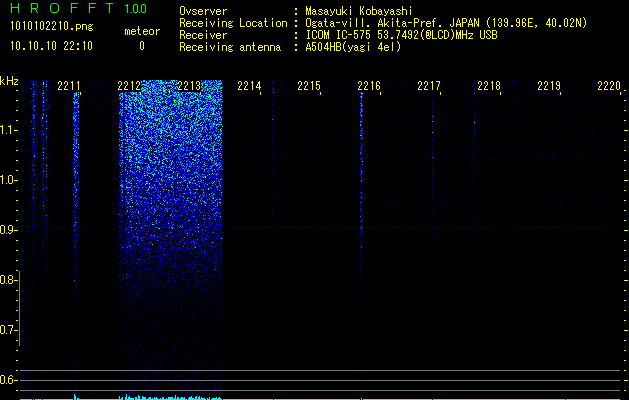Click the date stamp 10.10.10 22:10
The image size is (629, 400).
pos(51,46)
